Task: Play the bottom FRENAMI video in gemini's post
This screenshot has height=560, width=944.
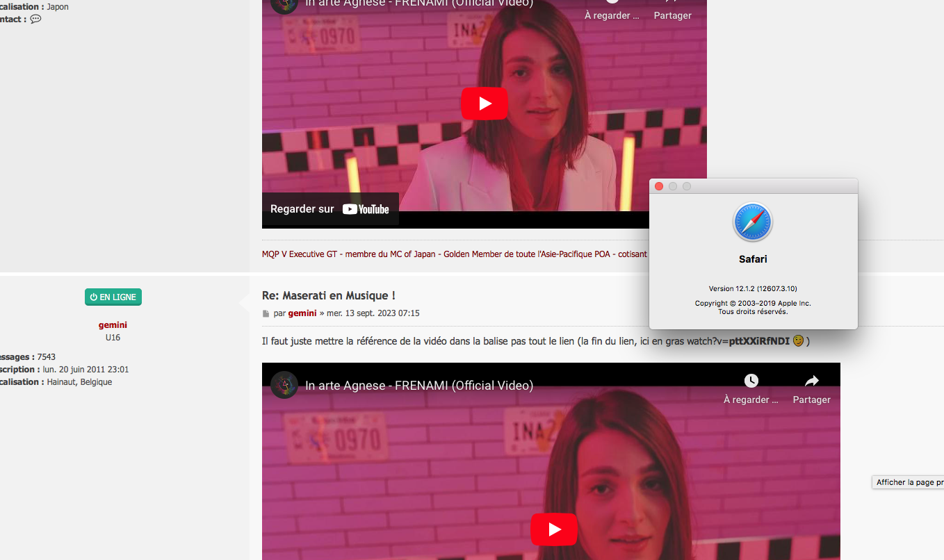Action: pos(554,529)
